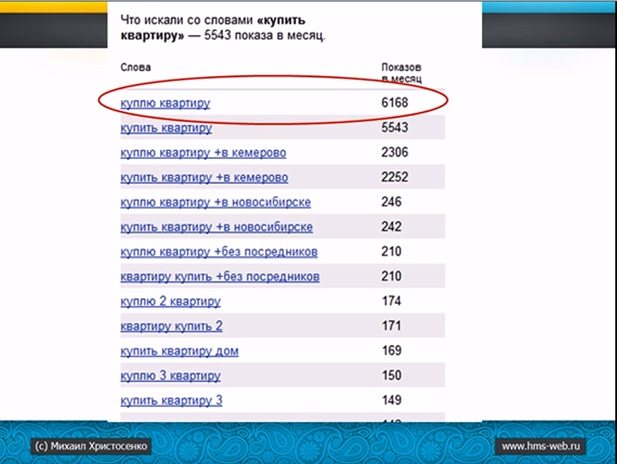
Task: Click the "Показов в месяц" column header
Action: click(401, 73)
